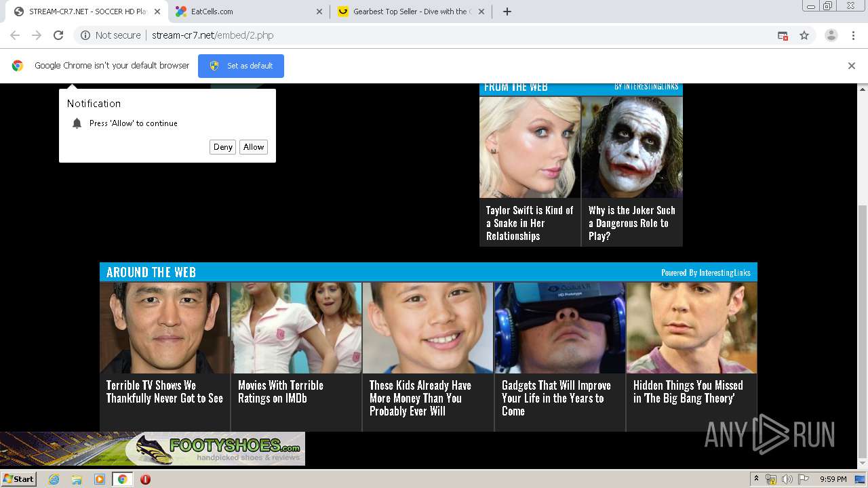Click the smiling kid photo thumbnail

tap(428, 328)
